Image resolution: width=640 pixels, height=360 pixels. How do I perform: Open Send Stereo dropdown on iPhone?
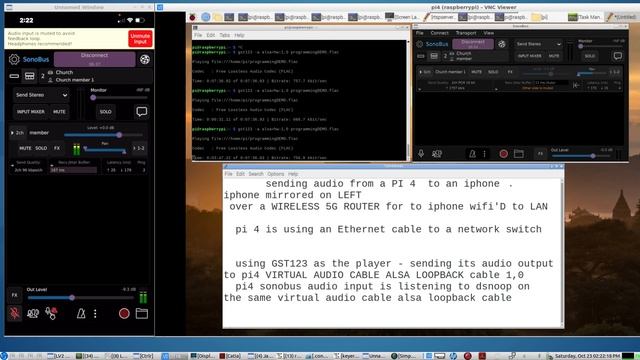[x=41, y=95]
